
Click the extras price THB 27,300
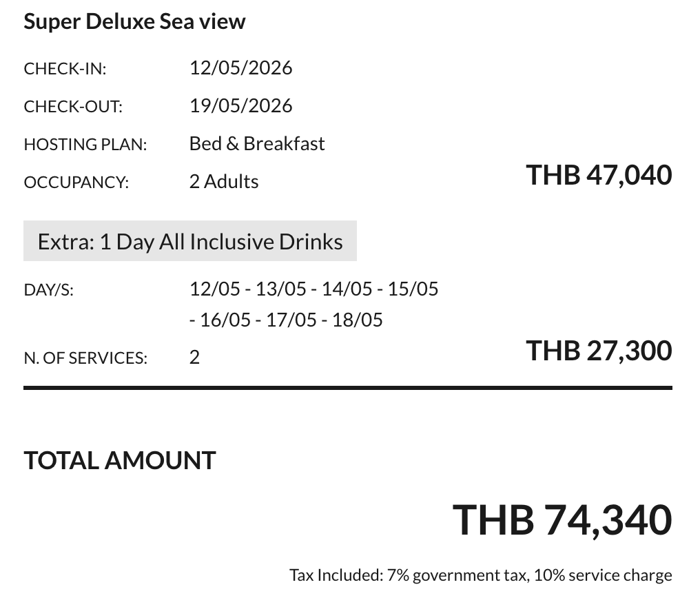(599, 351)
